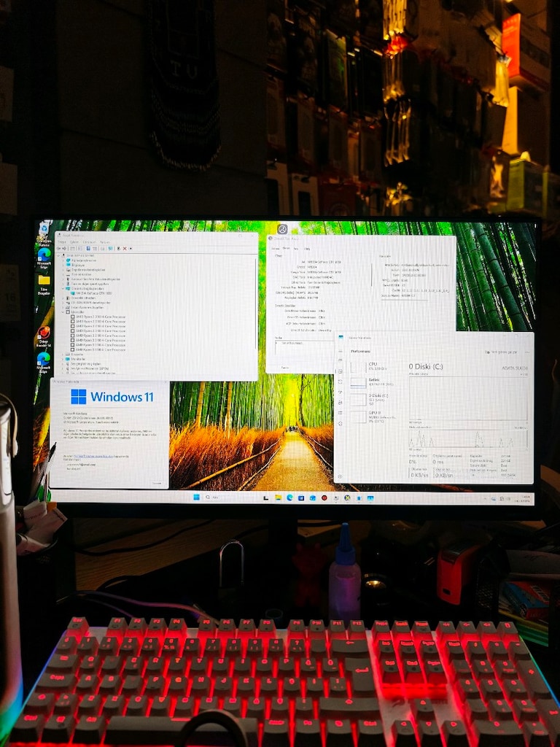
Task: Open the Tüm Dosyalar folder on desktop
Action: 44,284
